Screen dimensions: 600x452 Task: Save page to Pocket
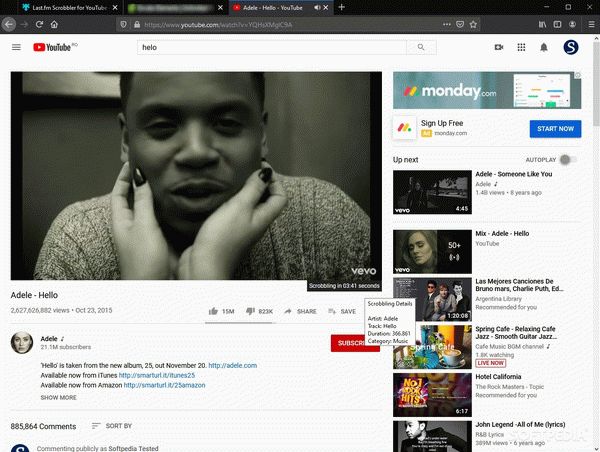460,24
